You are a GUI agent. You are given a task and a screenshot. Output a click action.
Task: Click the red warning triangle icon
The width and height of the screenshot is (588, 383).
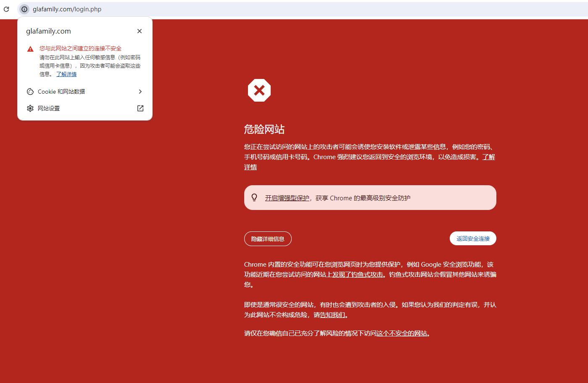coord(30,49)
